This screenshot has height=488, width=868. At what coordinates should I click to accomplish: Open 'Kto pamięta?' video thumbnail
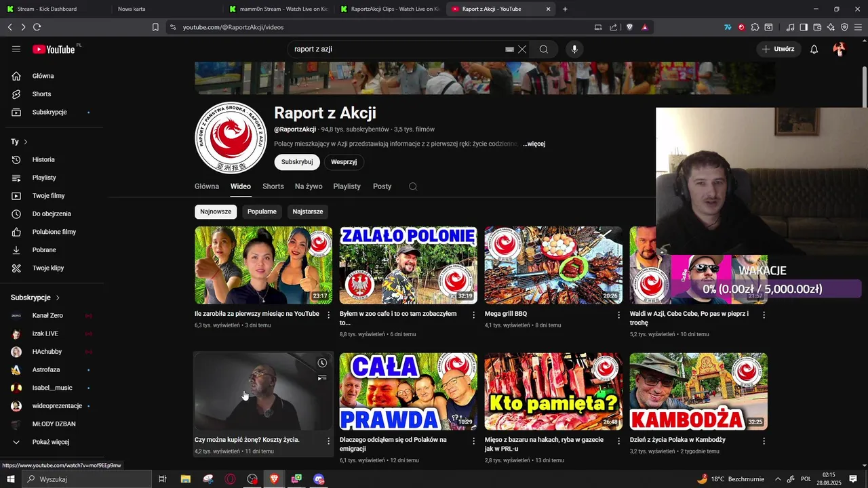point(553,391)
